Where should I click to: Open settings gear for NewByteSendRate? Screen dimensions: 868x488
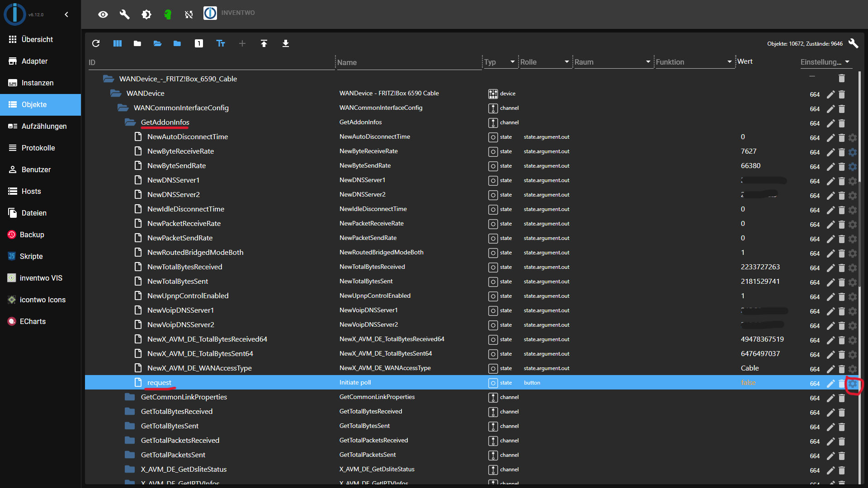coord(853,167)
